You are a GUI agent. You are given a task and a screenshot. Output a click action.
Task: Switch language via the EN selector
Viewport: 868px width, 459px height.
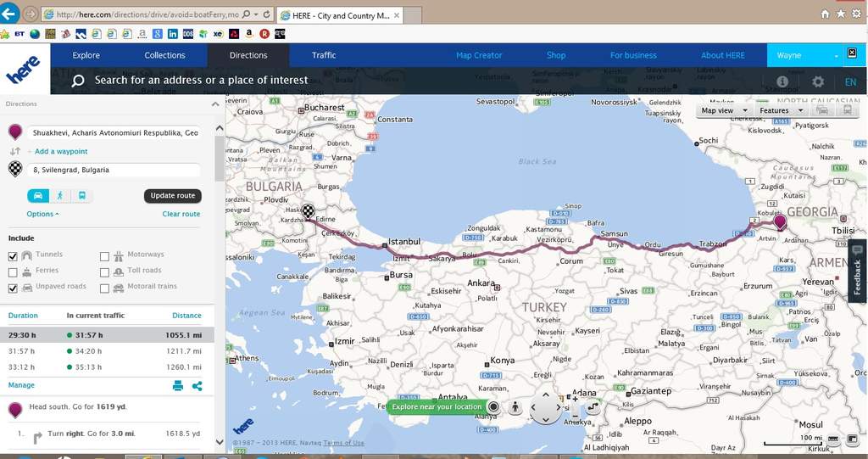[850, 82]
